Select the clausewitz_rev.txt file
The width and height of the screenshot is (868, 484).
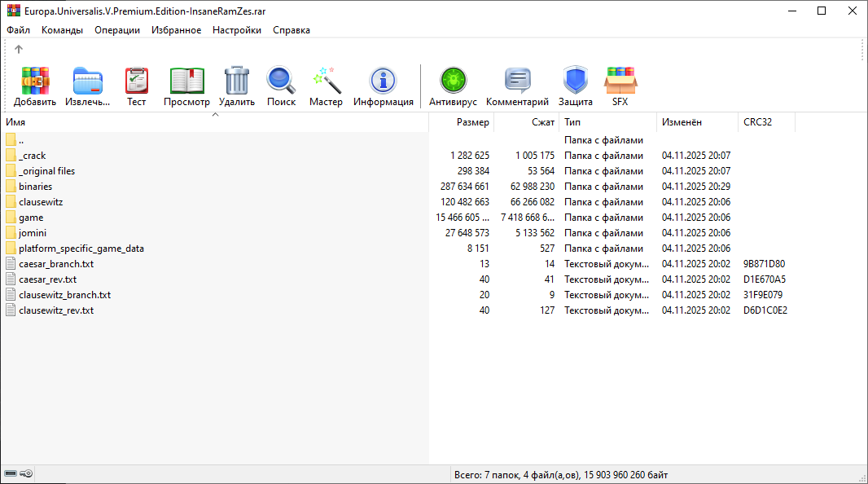(x=56, y=310)
